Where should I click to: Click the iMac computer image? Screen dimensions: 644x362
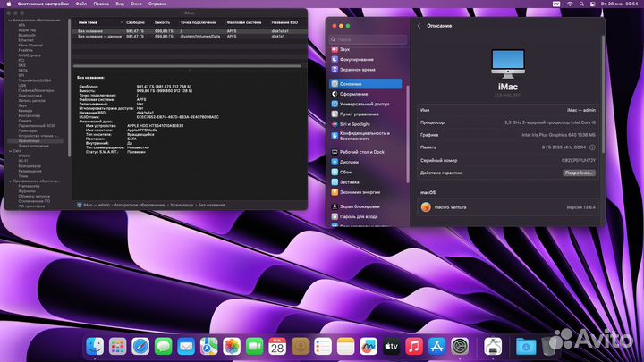tap(508, 63)
